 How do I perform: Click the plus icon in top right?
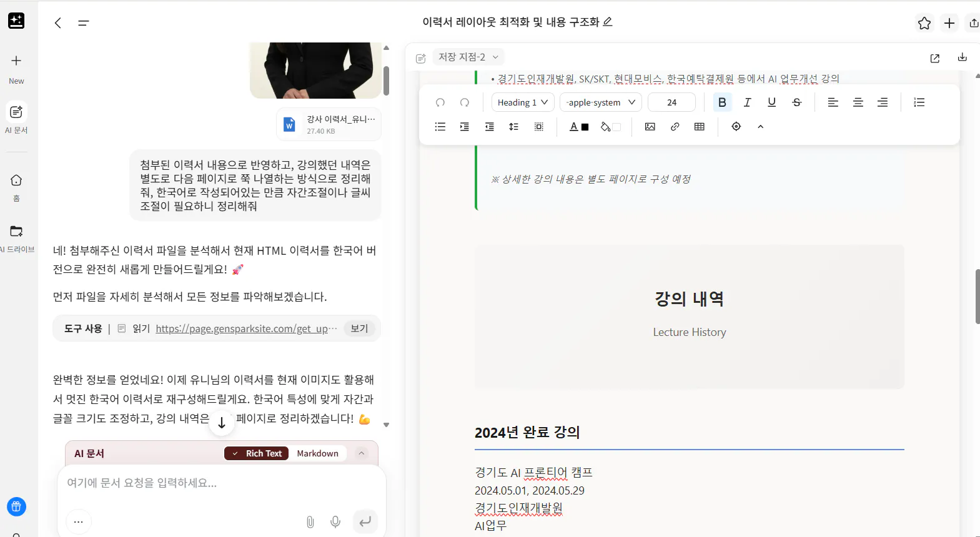(x=949, y=23)
